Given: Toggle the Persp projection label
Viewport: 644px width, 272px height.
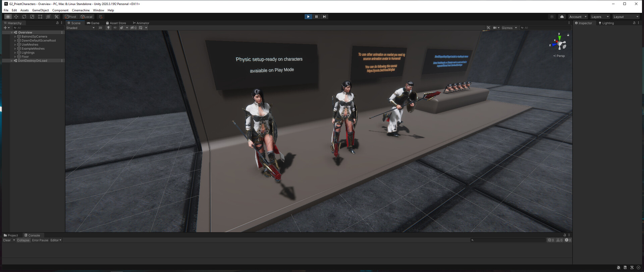Looking at the screenshot, I should tap(559, 56).
